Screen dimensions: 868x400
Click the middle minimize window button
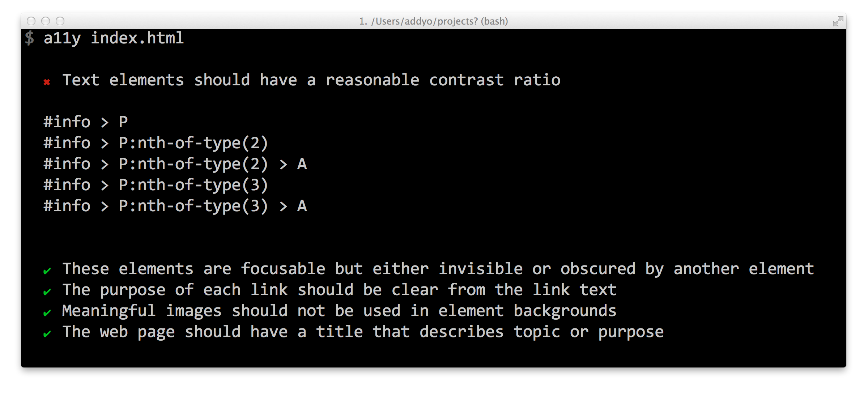point(46,21)
